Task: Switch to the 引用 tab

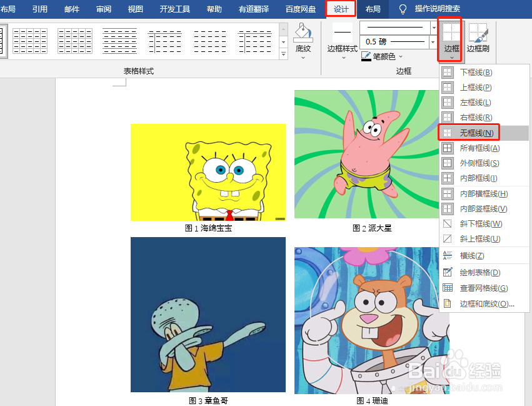Action: (x=39, y=9)
